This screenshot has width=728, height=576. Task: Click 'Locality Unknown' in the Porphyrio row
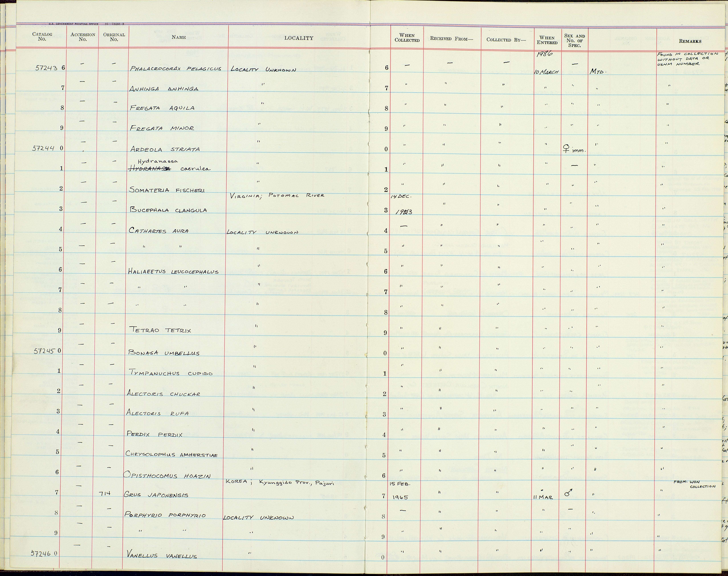(258, 518)
